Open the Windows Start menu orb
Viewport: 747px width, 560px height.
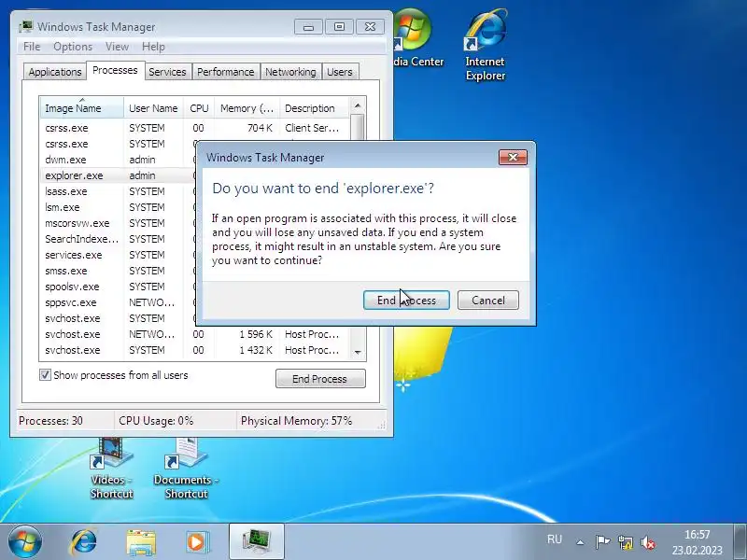pyautogui.click(x=25, y=542)
